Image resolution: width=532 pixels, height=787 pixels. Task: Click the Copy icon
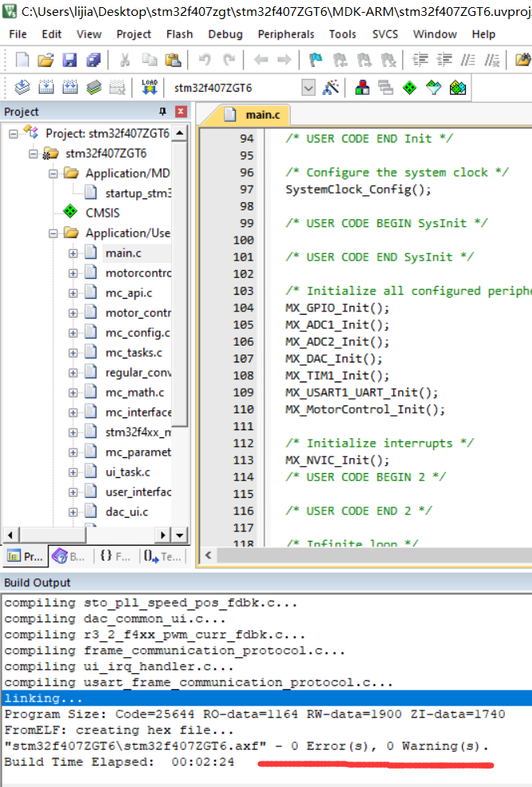tap(149, 61)
